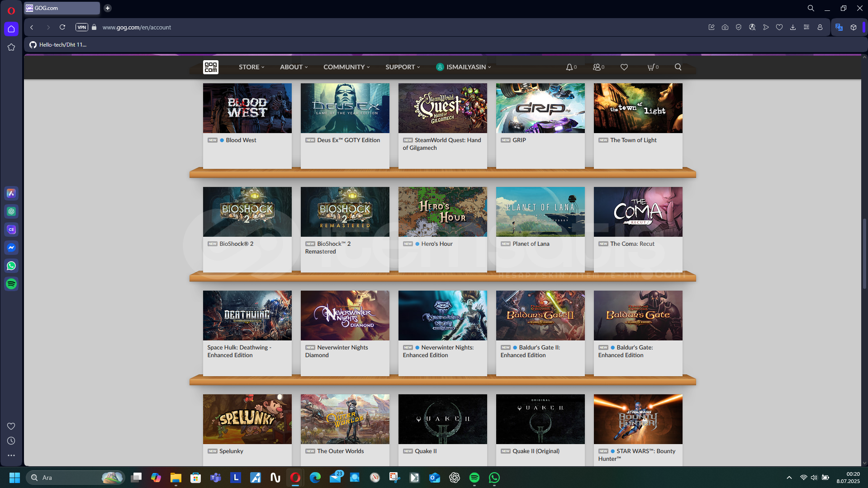
Task: Expand the ABOUT menu
Action: [294, 67]
